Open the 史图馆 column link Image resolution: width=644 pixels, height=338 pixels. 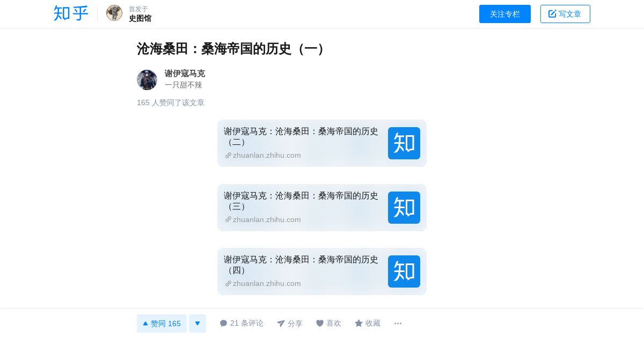[x=140, y=18]
